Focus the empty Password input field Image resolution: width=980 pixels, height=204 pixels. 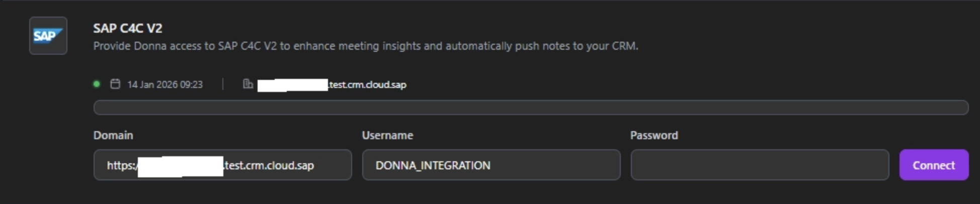coord(759,165)
